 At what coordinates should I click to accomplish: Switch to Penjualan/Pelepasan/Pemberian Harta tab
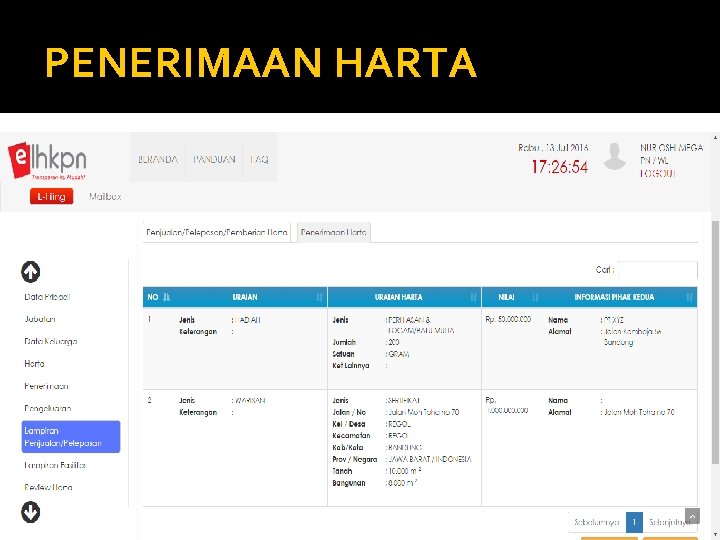pyautogui.click(x=217, y=232)
